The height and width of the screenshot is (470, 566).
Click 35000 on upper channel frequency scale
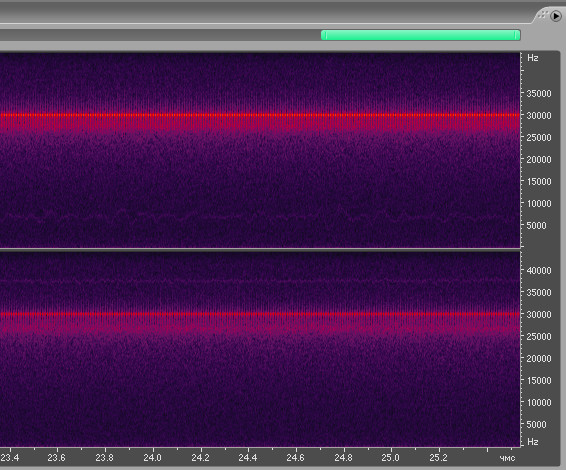[539, 93]
